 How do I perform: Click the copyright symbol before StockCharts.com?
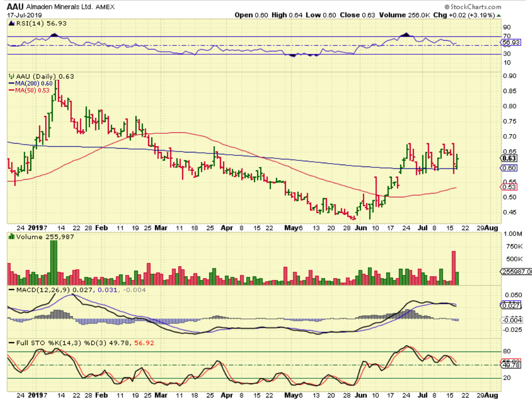(447, 7)
